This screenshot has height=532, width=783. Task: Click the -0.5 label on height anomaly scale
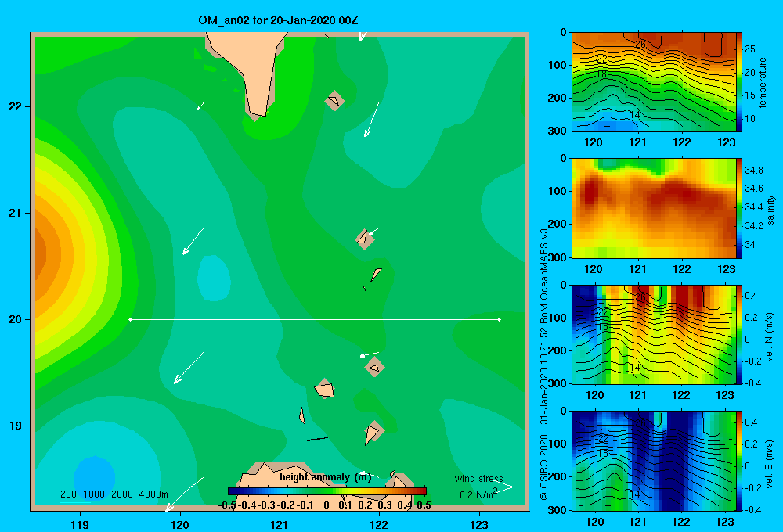227,505
